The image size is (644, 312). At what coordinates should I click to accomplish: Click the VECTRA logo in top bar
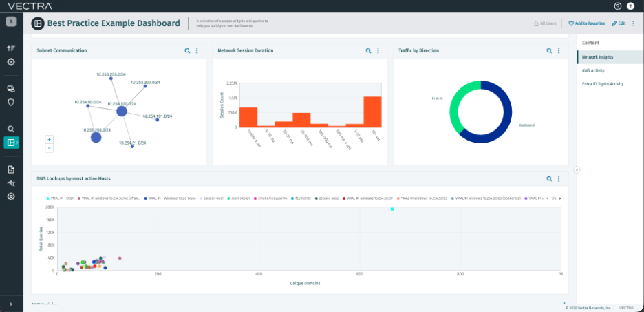click(30, 6)
